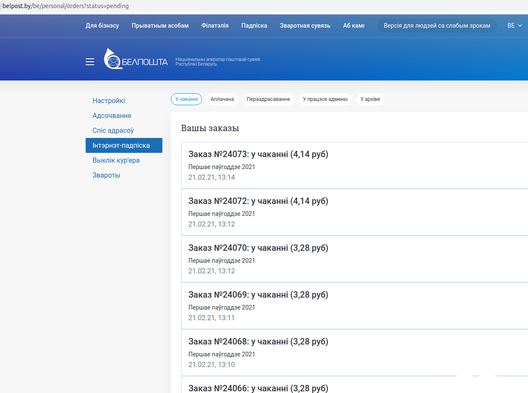Image resolution: width=528 pixels, height=393 pixels.
Task: Enable version for visually impaired
Action: pyautogui.click(x=437, y=26)
